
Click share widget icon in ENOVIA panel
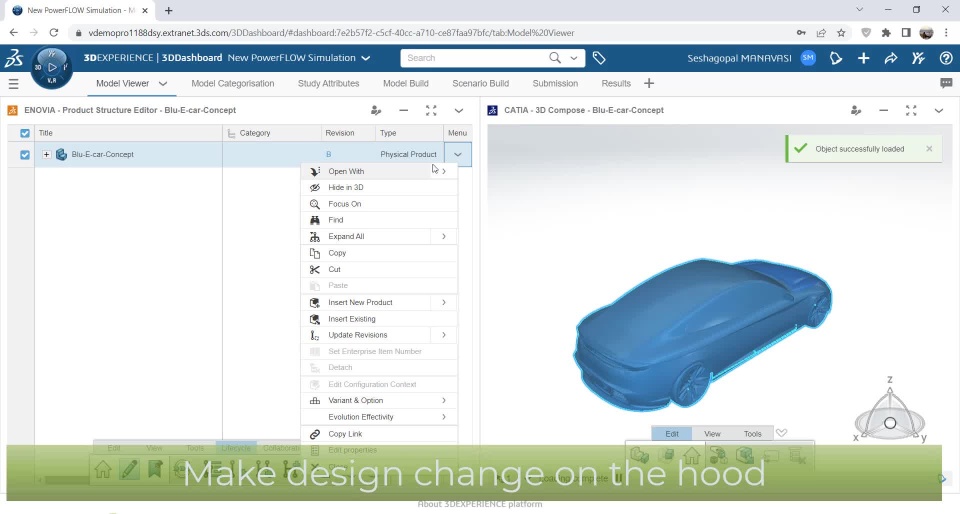coord(376,110)
